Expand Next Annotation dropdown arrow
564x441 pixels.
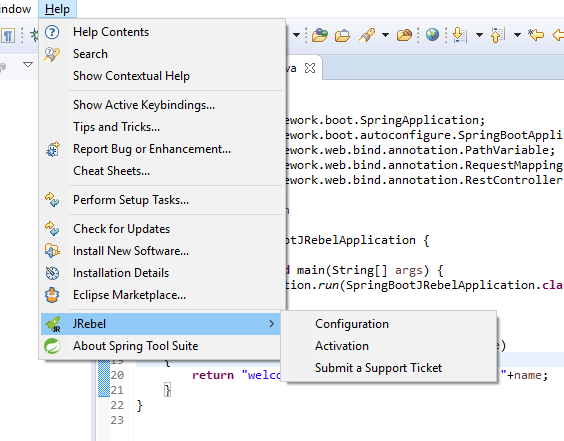tap(479, 35)
